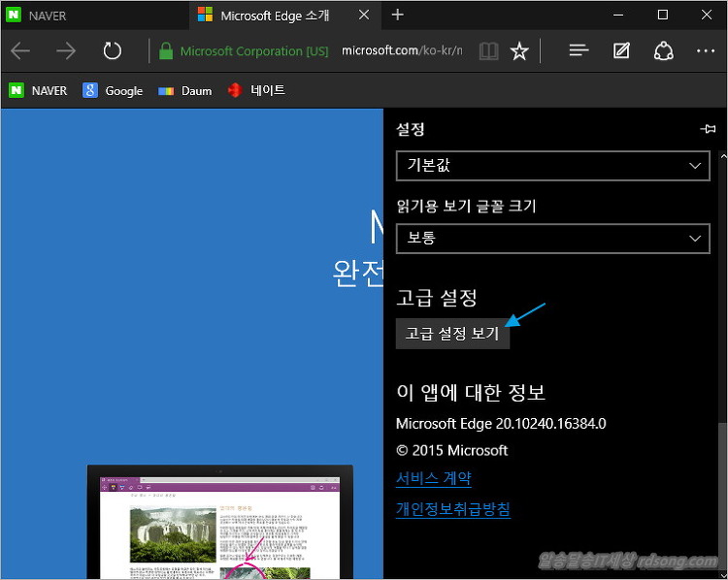Click the forward navigation arrow
This screenshot has width=728, height=580.
tap(66, 51)
